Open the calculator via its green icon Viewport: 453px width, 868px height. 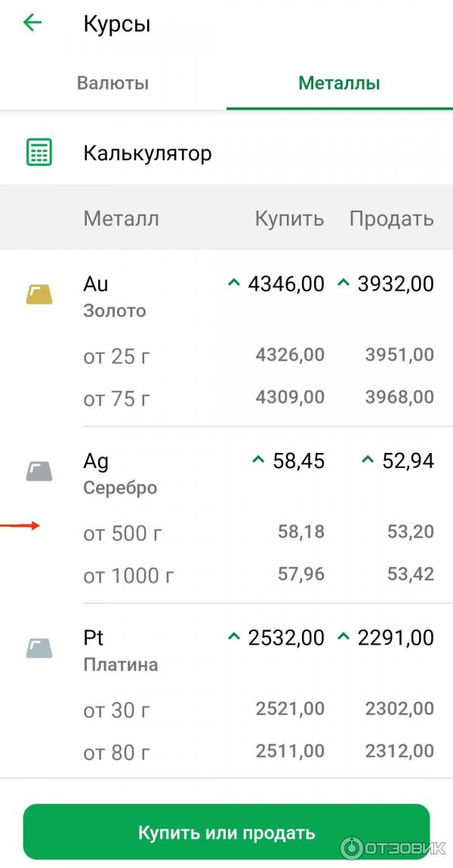tap(39, 152)
